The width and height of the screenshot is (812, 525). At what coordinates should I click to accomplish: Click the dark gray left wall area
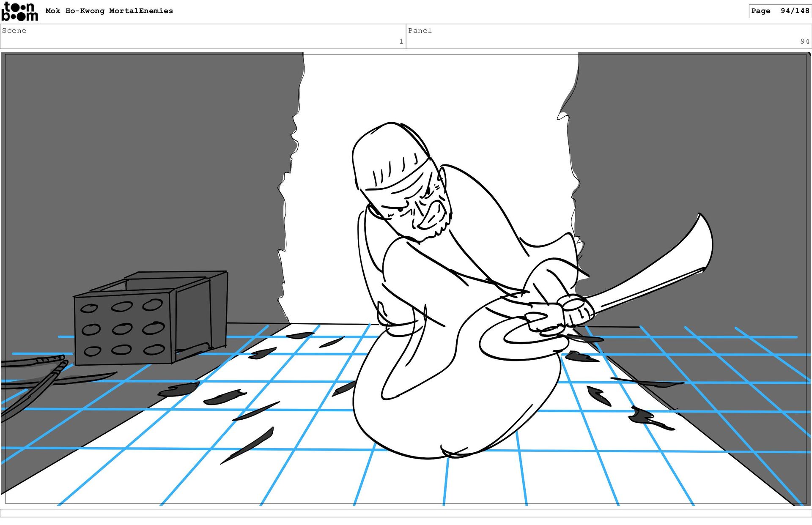[148, 169]
